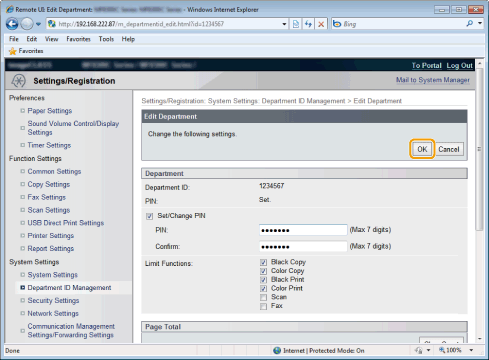Open Paper Settings in sidebar
The width and height of the screenshot is (489, 360).
coord(50,111)
